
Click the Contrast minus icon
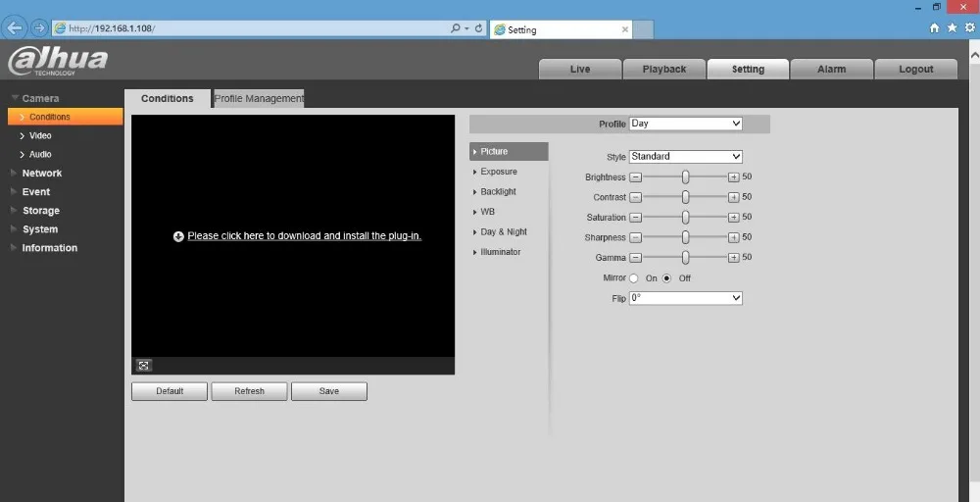tap(635, 197)
